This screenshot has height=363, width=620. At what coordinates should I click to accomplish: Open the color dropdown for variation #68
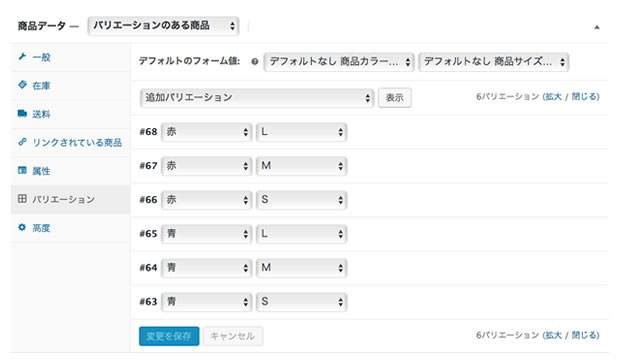(206, 132)
